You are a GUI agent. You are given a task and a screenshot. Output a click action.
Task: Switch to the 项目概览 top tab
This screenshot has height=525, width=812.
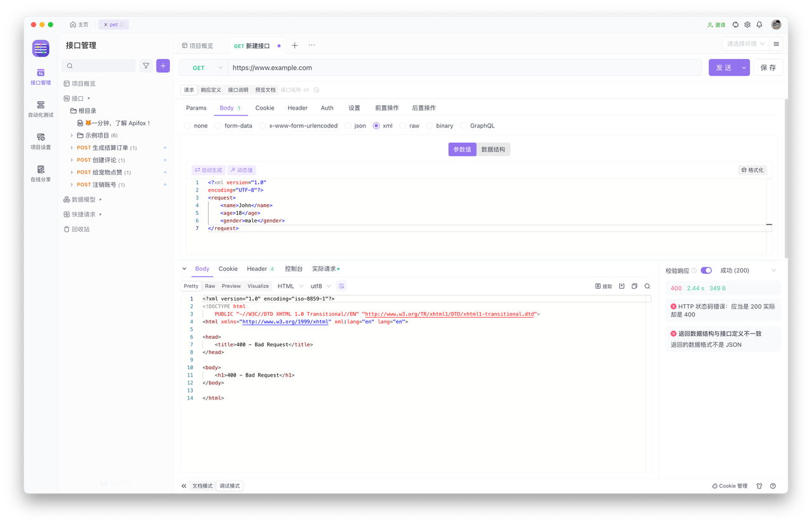[x=197, y=46]
